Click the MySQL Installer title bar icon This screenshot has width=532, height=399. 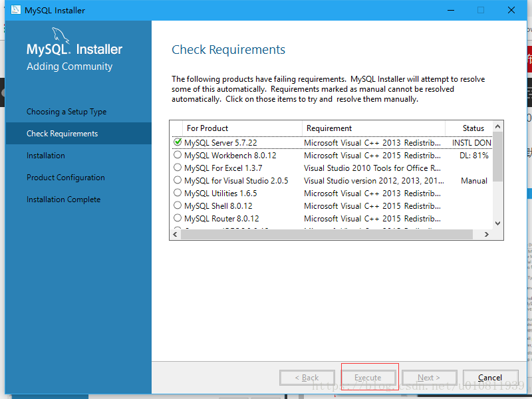pos(15,10)
